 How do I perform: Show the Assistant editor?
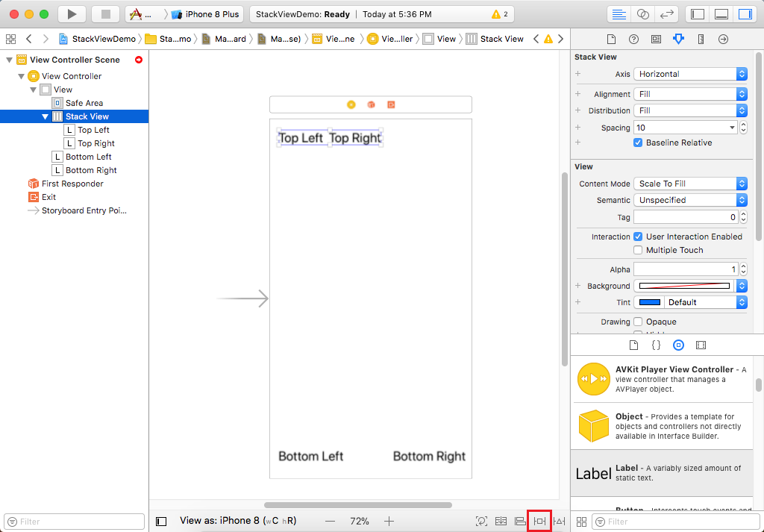(642, 14)
